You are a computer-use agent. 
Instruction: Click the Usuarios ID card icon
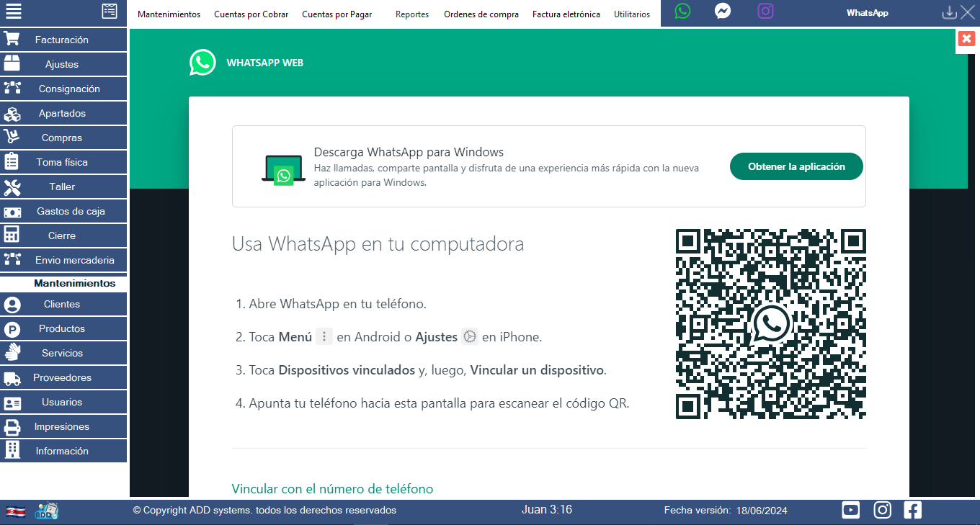click(12, 403)
